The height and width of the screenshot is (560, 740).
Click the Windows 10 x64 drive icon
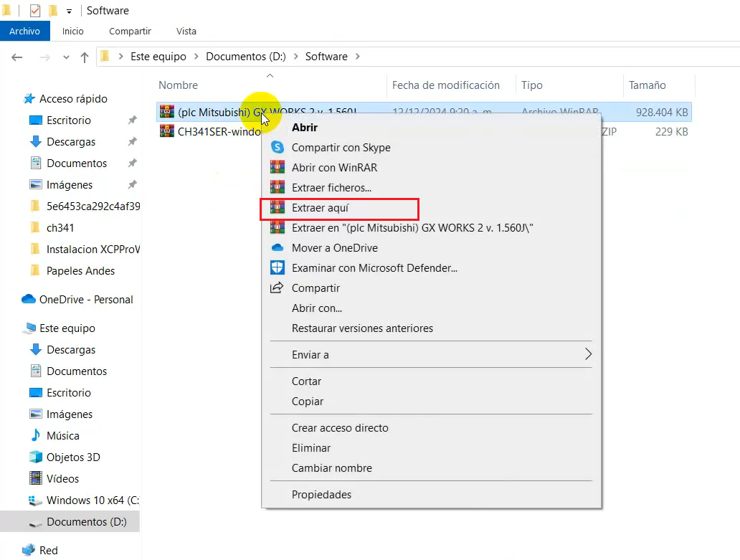coord(36,500)
